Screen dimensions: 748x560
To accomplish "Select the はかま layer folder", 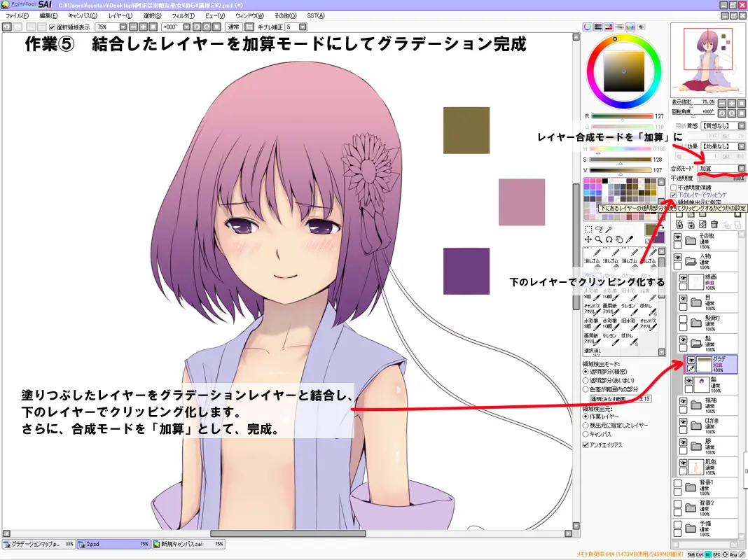I will point(707,426).
